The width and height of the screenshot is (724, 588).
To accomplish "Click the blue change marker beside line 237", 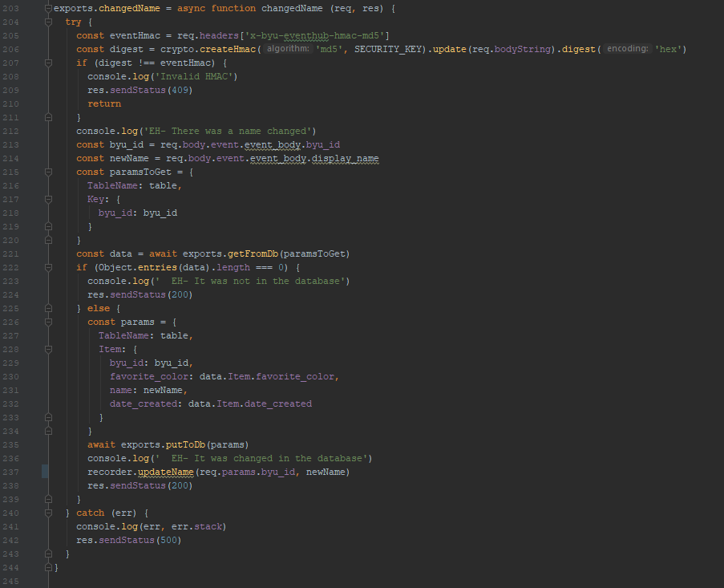I will click(x=45, y=472).
